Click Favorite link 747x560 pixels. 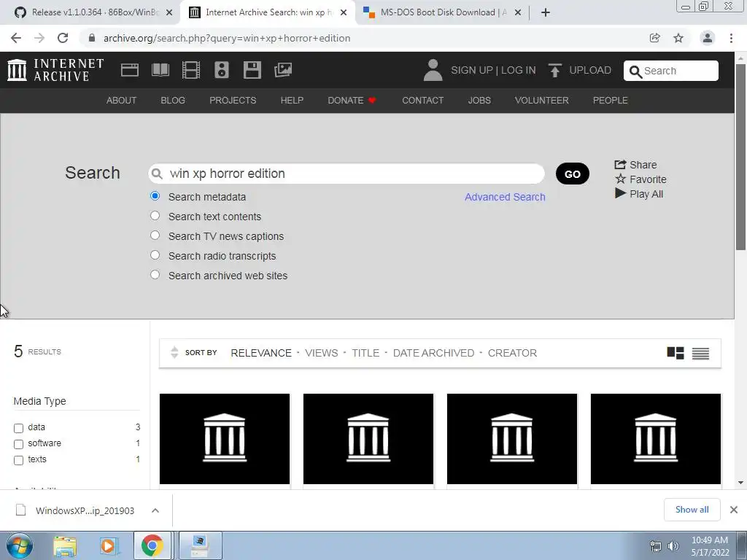[640, 179]
